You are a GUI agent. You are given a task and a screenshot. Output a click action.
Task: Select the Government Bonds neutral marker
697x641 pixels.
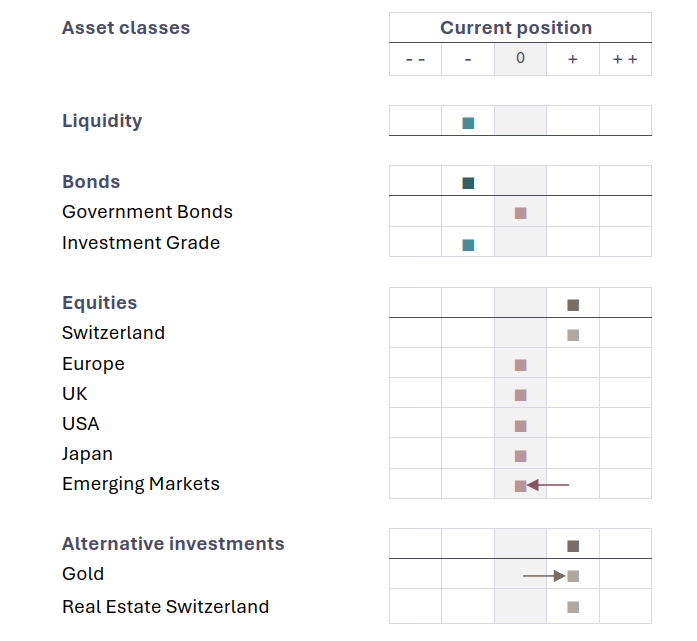tap(520, 213)
